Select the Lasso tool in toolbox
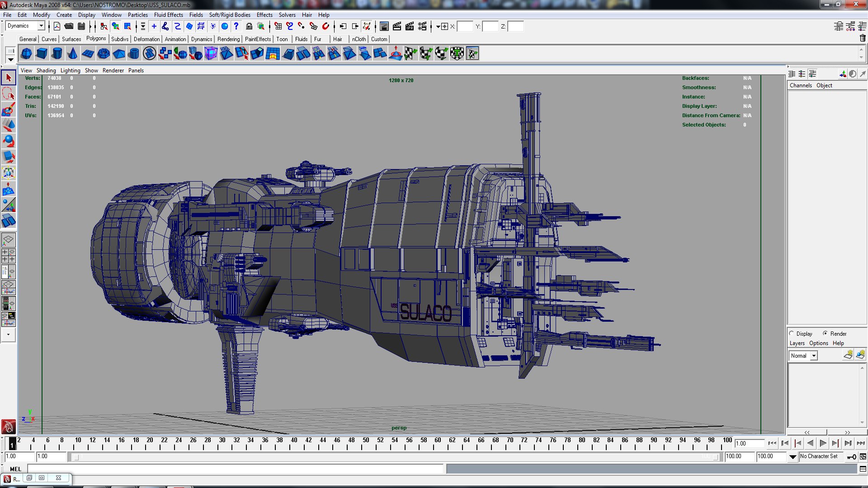Screen dimensions: 868x488 pos(9,94)
